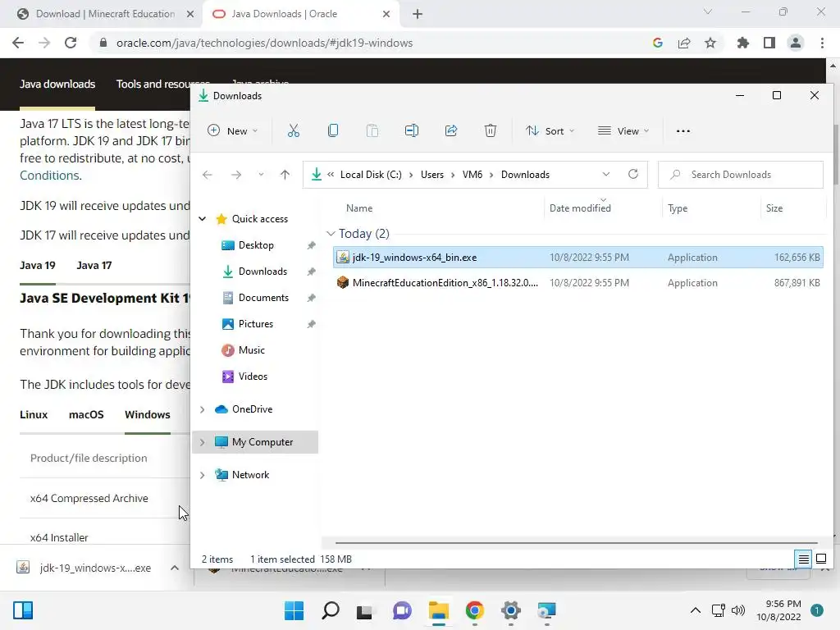
Task: Click the Share this page icon in Chrome
Action: point(684,43)
